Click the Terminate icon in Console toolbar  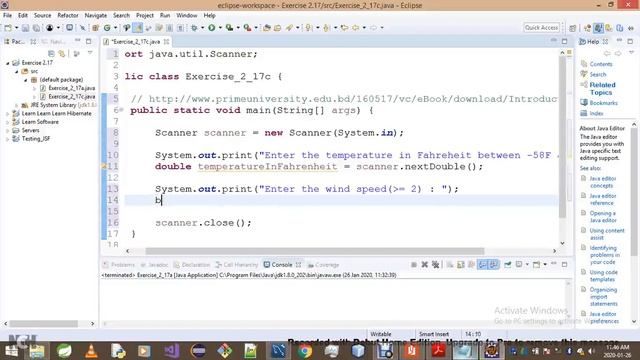tap(414, 265)
